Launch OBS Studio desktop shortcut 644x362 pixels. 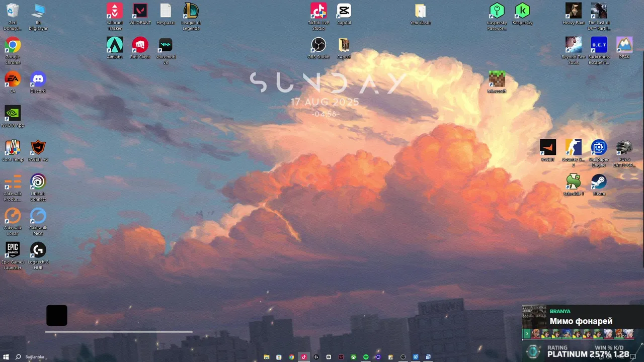[318, 48]
